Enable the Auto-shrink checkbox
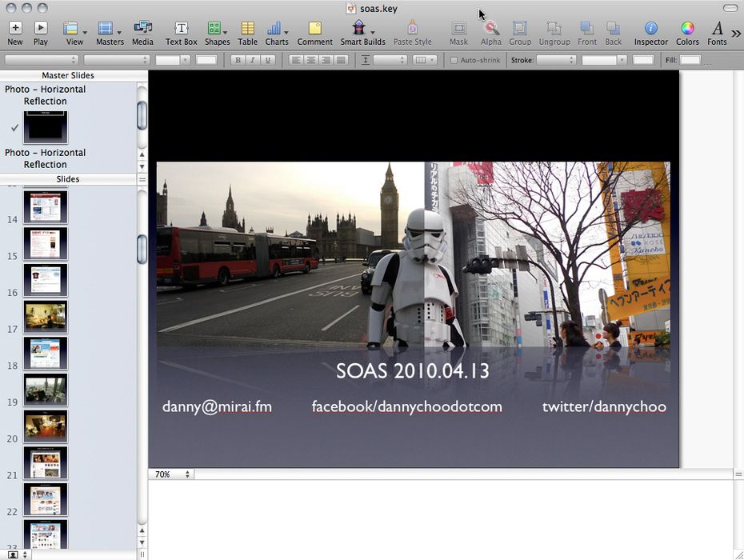The image size is (744, 560). [454, 60]
